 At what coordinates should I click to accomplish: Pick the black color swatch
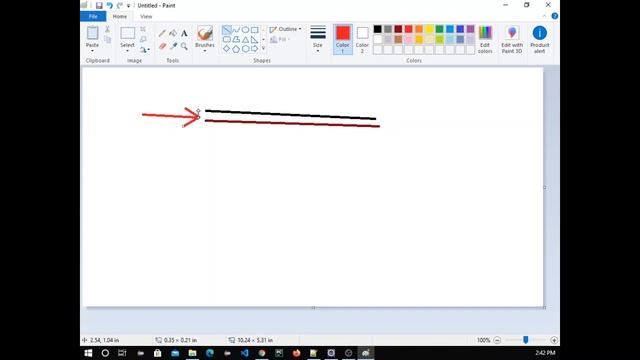coord(378,29)
